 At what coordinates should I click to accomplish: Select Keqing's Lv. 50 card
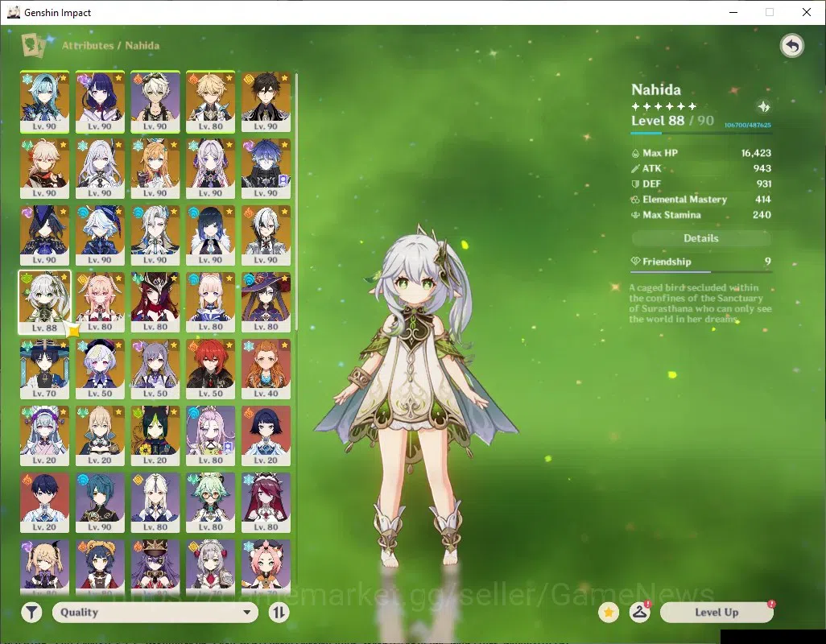(x=155, y=369)
